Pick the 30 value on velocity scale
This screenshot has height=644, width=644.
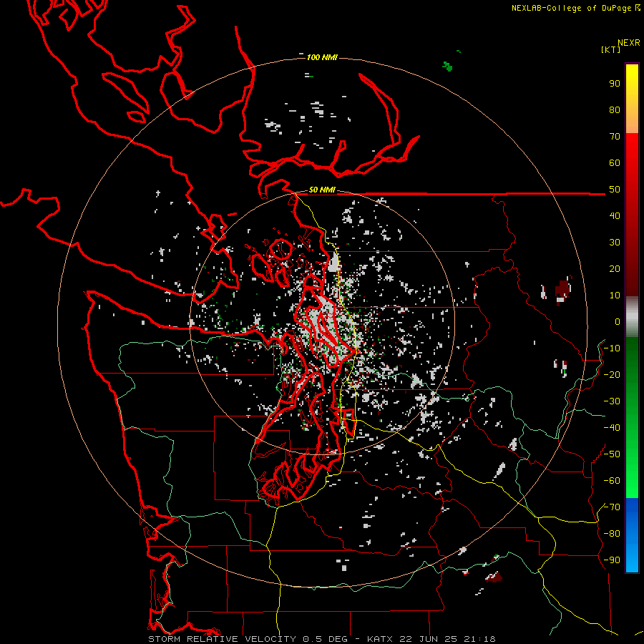[615, 243]
